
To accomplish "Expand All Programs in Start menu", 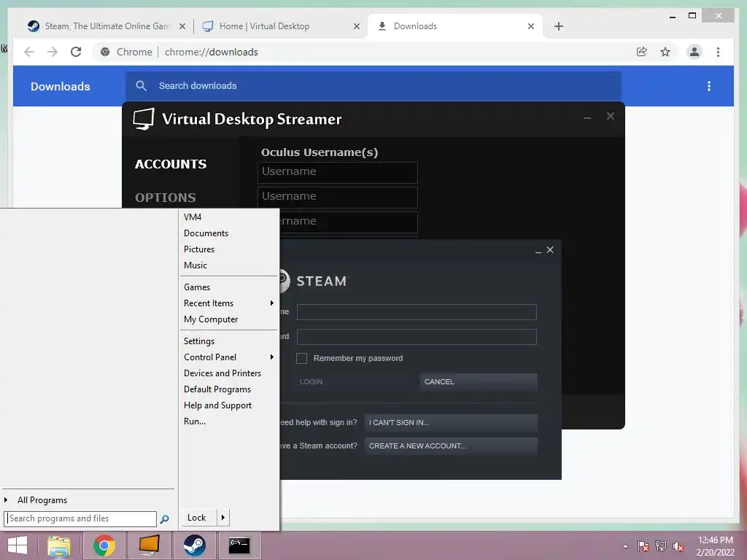I will point(42,500).
